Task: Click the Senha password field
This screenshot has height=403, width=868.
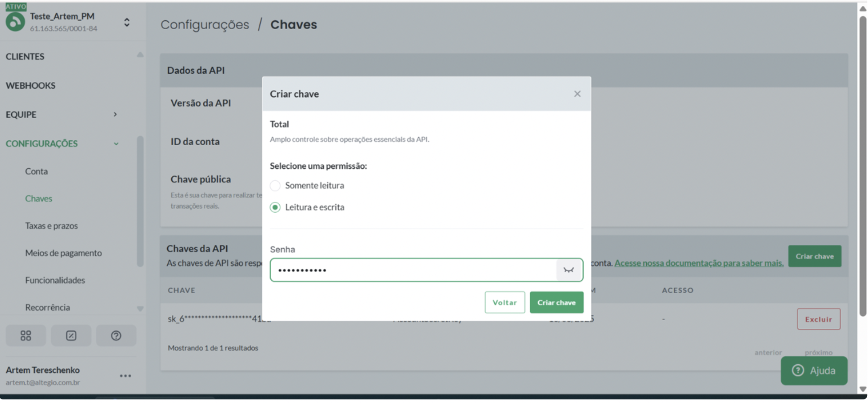Action: [x=414, y=270]
